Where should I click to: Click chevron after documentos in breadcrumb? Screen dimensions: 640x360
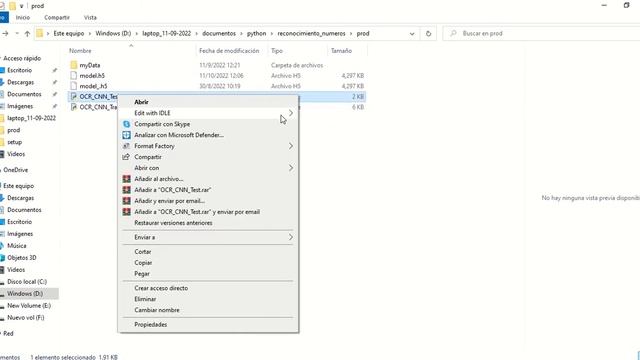click(x=241, y=33)
